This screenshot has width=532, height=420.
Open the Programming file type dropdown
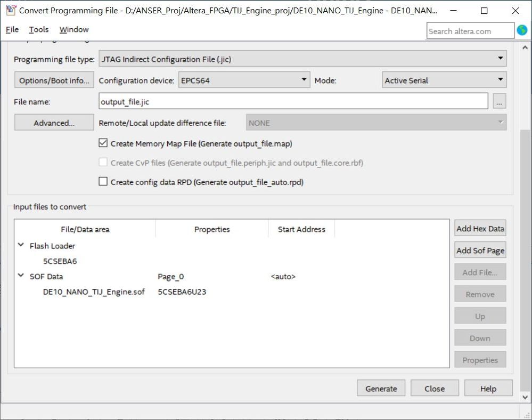[302, 59]
